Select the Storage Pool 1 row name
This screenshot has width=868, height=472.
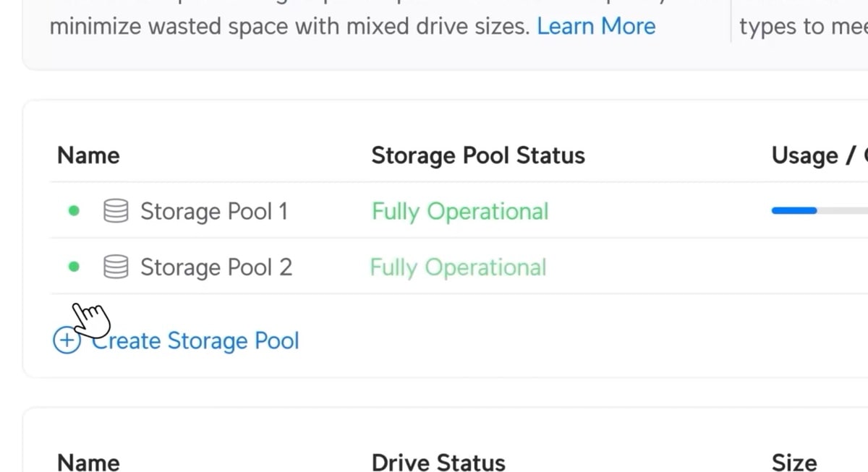pyautogui.click(x=213, y=212)
